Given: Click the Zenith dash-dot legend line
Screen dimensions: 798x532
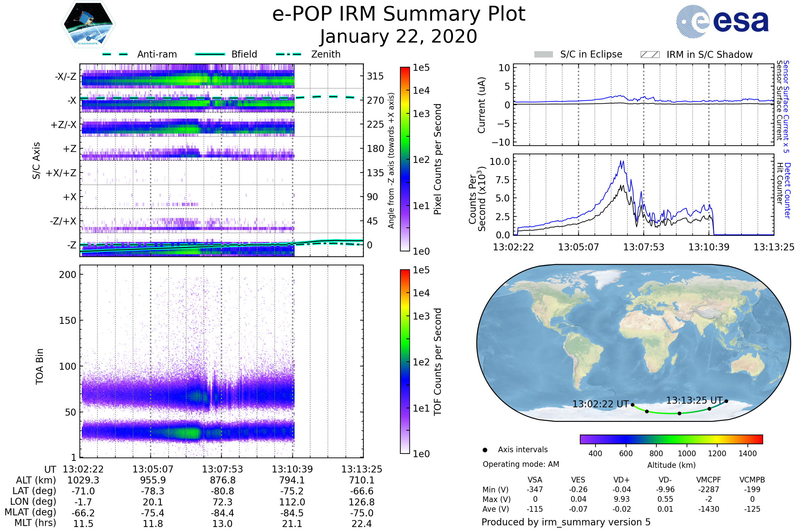Looking at the screenshot, I should [289, 54].
